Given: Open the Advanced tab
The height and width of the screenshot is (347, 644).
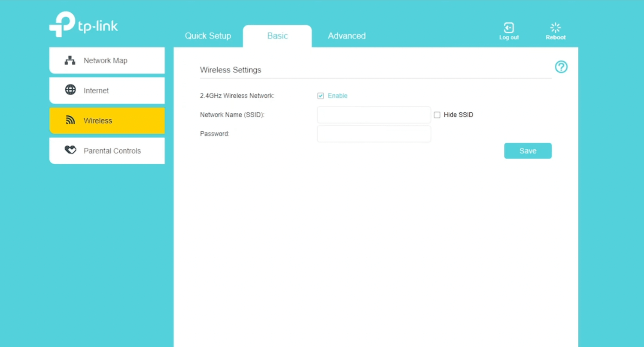Looking at the screenshot, I should pos(346,36).
